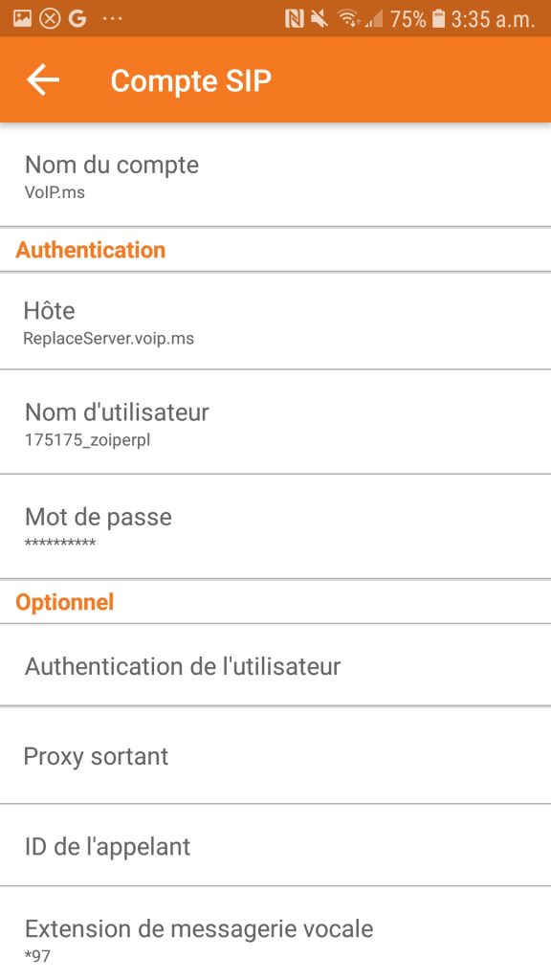Change the Mot de passe entry
Screen dimensions: 551x980
[275, 526]
